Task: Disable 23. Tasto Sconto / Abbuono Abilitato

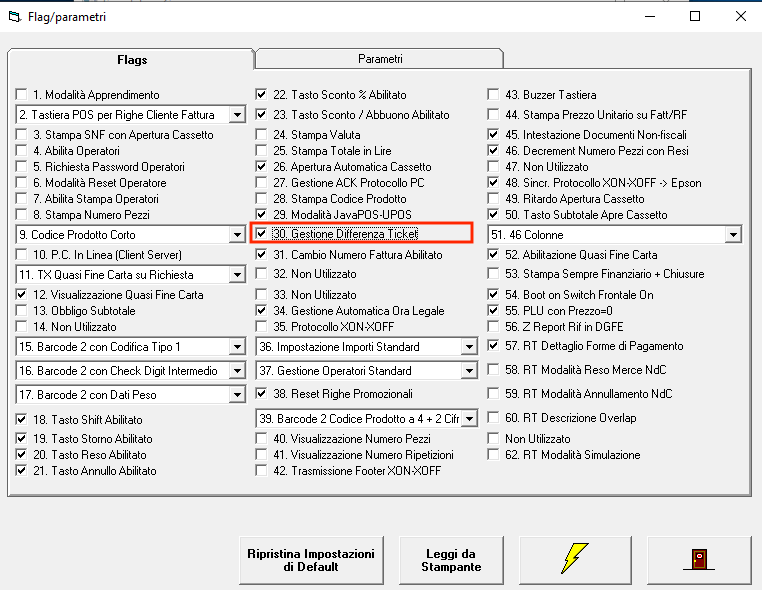Action: click(261, 114)
